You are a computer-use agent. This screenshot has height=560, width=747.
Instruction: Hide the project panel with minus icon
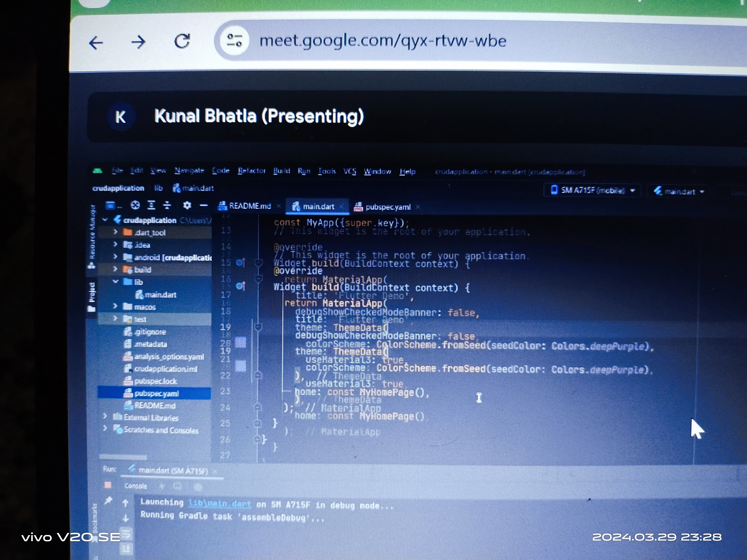click(x=203, y=205)
